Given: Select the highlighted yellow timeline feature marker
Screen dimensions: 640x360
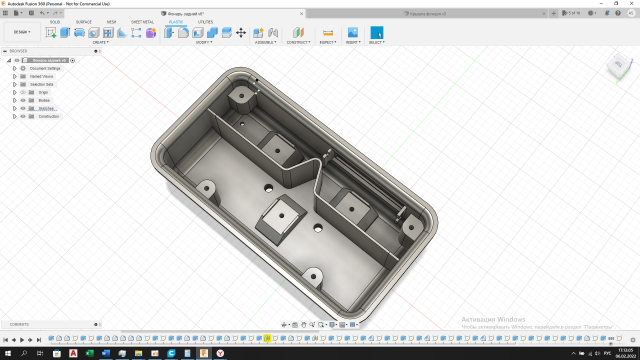Looking at the screenshot, I should tap(267, 338).
